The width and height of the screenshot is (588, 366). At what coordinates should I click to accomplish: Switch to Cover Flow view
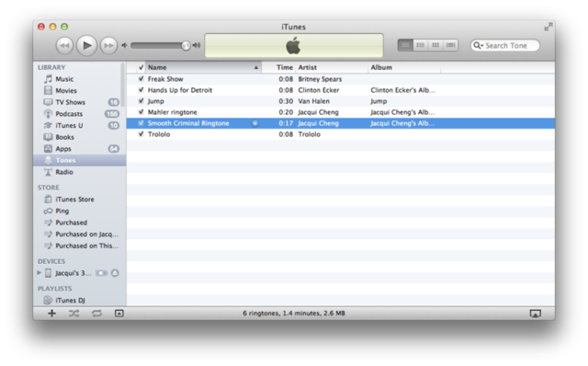click(x=450, y=45)
